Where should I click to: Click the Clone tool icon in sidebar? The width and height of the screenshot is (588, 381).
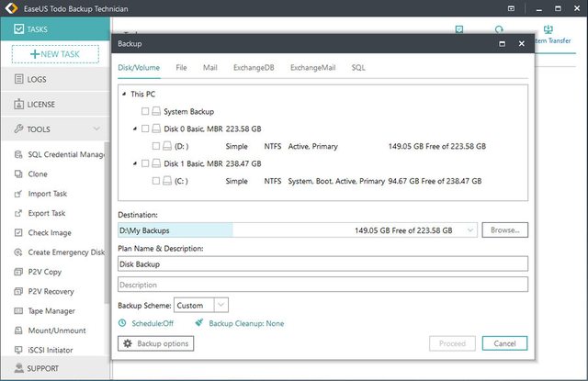19,174
